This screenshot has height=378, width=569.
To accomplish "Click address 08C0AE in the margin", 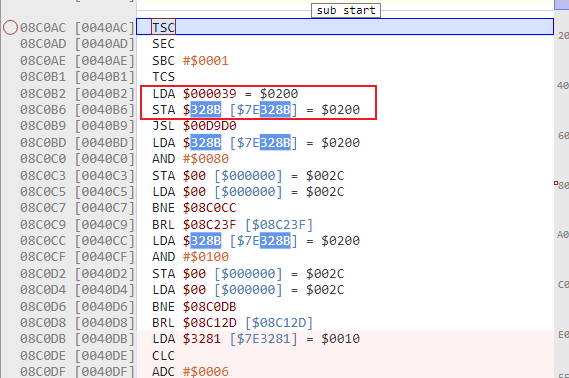I will (43, 61).
